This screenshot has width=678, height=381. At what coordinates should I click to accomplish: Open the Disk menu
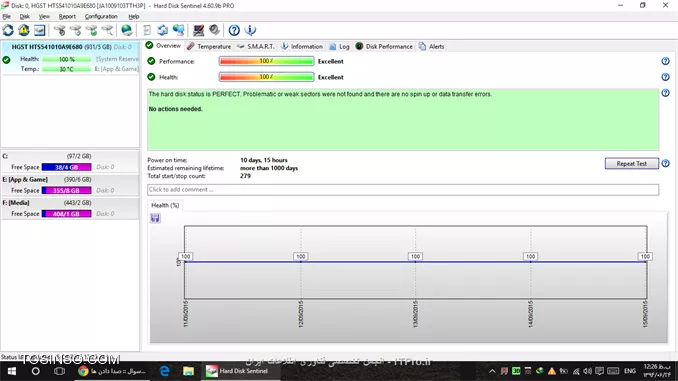tap(25, 16)
